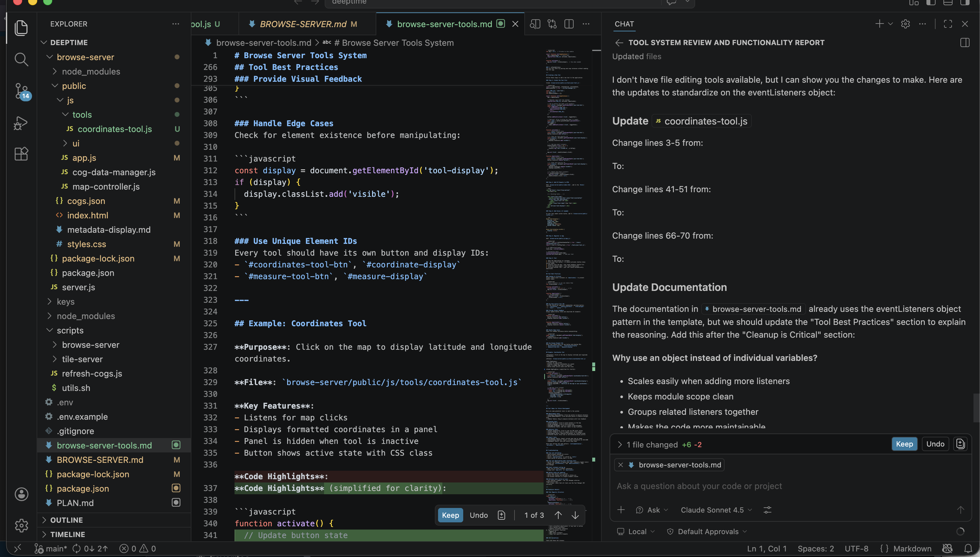
Task: Click Ln 1, Col 1 in status bar
Action: pos(766,549)
